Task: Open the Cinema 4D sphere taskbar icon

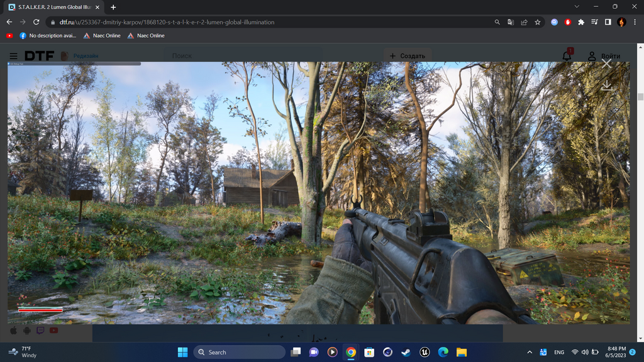Action: [x=387, y=352]
